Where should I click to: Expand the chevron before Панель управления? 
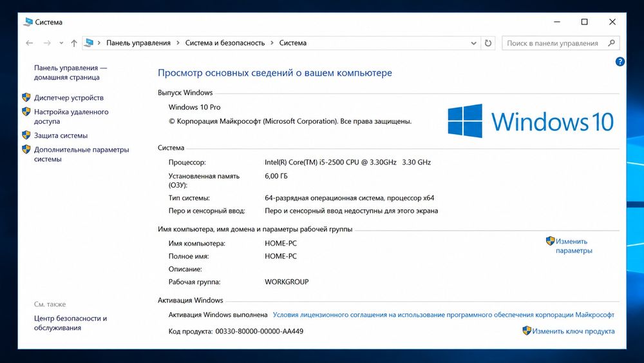[99, 43]
